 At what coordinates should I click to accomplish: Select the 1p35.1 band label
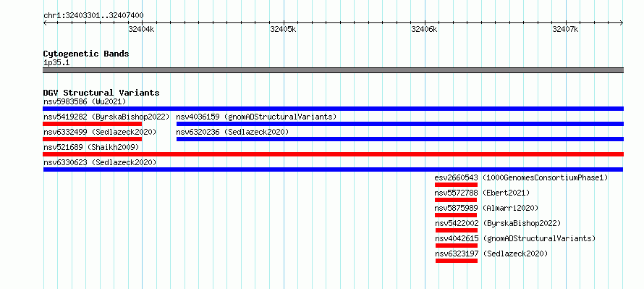tap(56, 62)
